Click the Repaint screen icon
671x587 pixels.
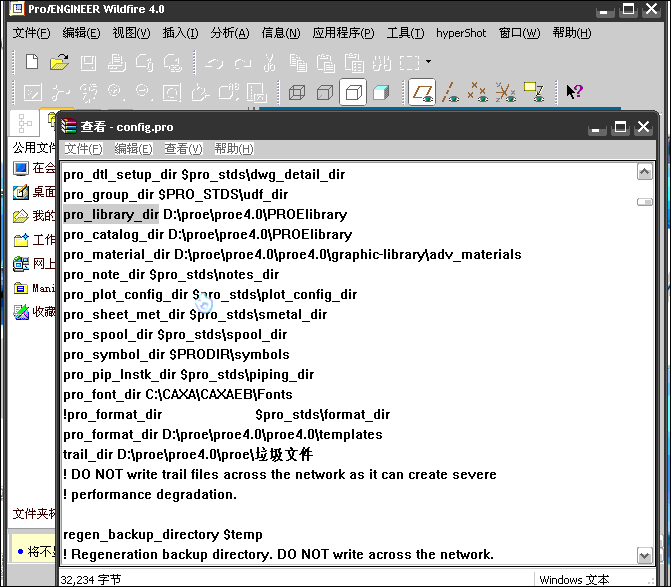[x=33, y=92]
